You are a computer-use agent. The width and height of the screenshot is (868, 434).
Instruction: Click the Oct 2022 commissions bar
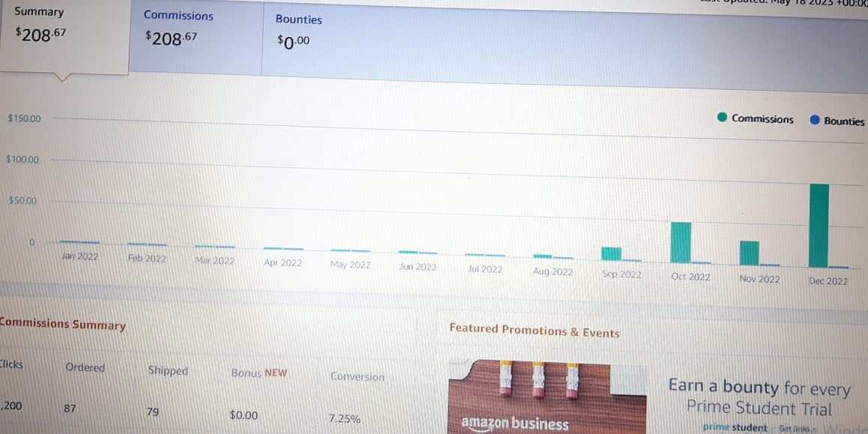point(681,242)
